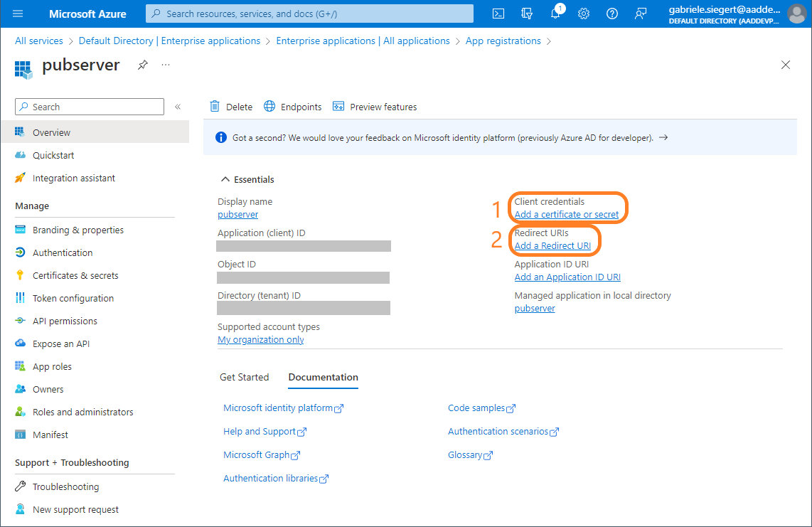Open Cloud Shell from the top bar
This screenshot has width=812, height=527.
click(499, 14)
